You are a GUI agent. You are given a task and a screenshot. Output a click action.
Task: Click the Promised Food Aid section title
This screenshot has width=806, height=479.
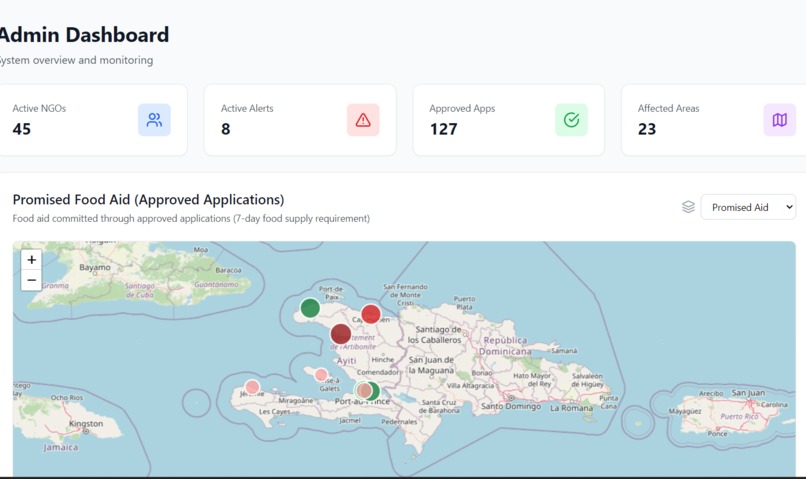[148, 199]
